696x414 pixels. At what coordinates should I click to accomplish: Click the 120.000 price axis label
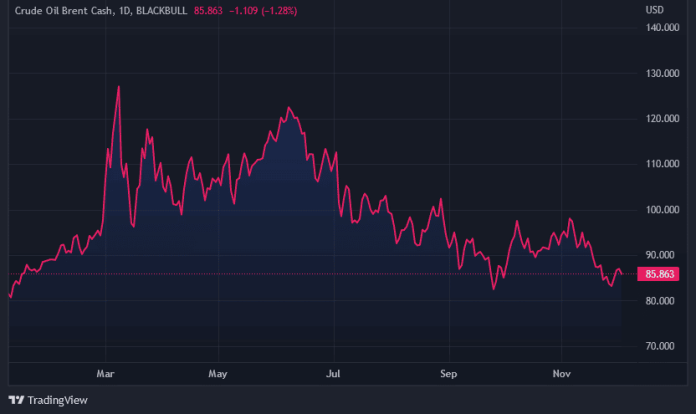click(x=663, y=119)
